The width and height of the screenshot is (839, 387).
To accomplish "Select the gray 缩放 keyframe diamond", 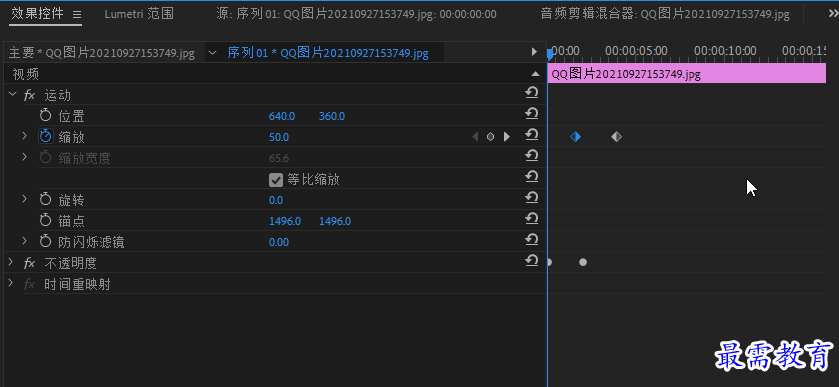I will tap(616, 136).
